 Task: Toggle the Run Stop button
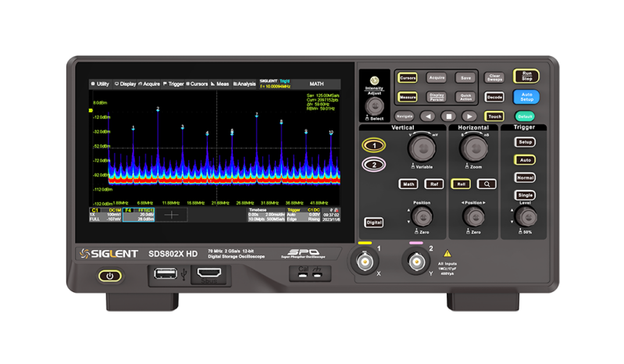(x=526, y=76)
